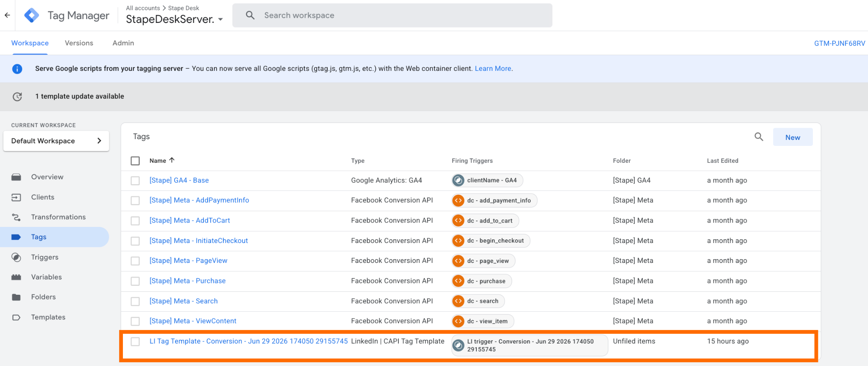Open the Versions tab
The image size is (868, 366).
[79, 43]
